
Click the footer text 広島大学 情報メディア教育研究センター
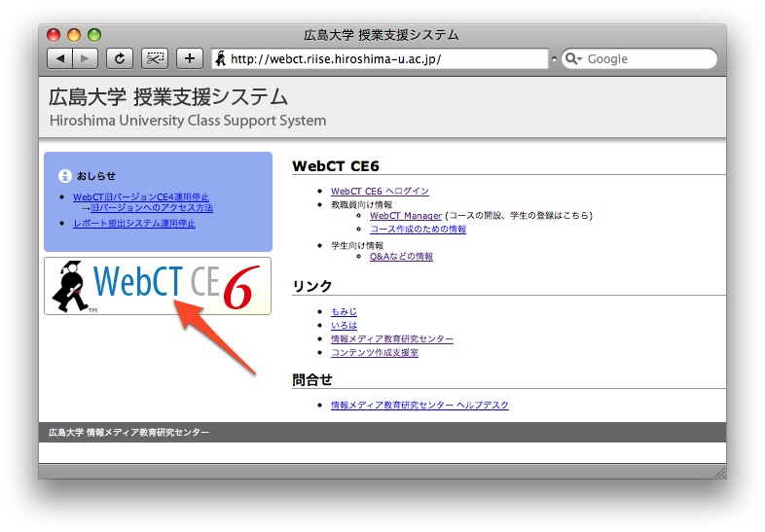[128, 433]
